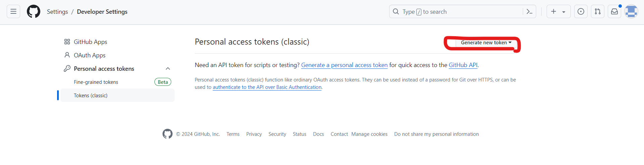Open the Issues icon in header
The image size is (644, 165).
coord(581,11)
